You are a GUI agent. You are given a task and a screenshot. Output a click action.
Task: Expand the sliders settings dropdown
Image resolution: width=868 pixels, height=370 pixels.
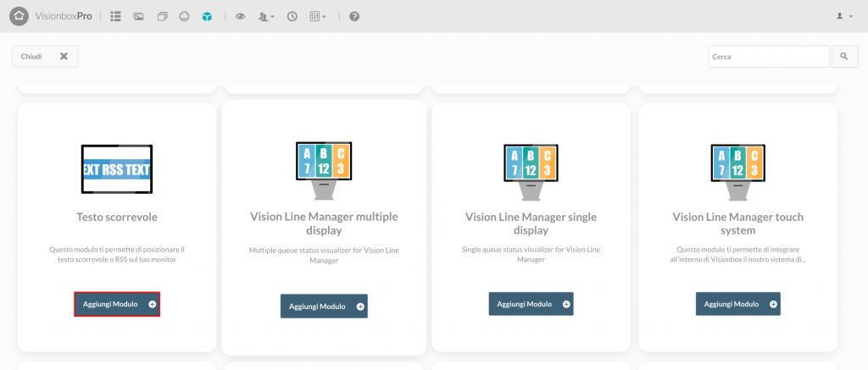point(318,17)
